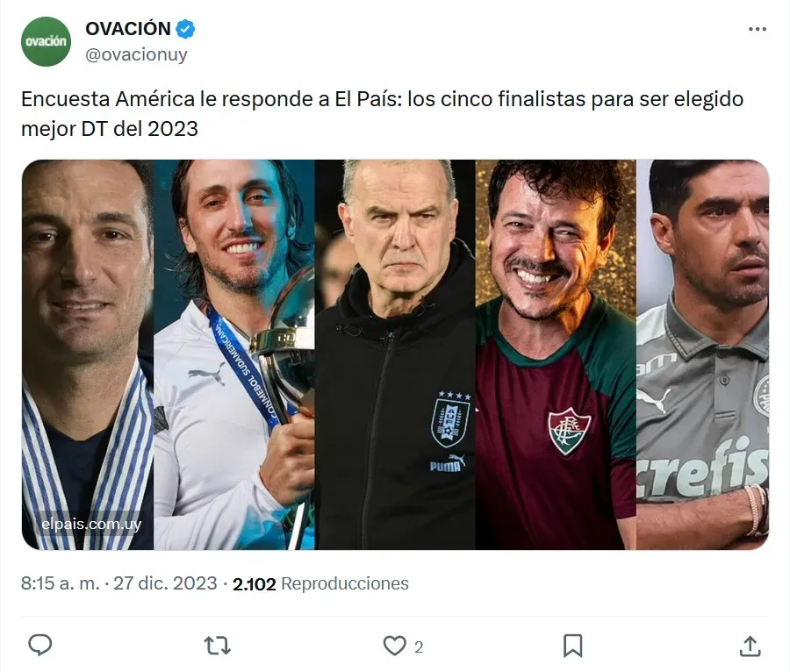
Task: Open the OVACIÓN display name link
Action: [x=128, y=29]
